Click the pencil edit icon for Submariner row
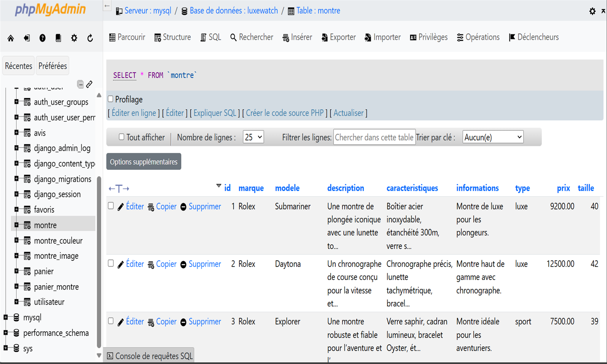 (x=121, y=207)
